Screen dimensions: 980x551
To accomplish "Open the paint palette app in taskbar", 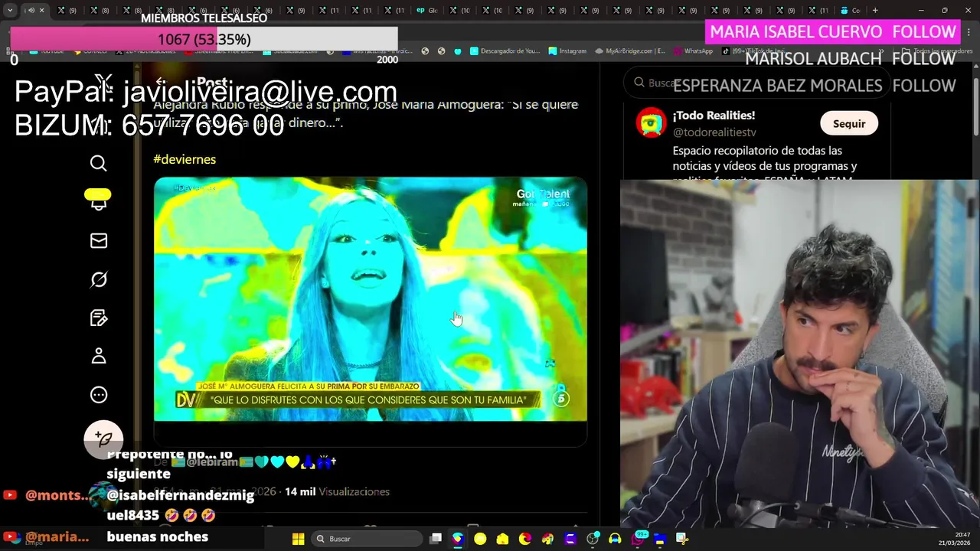I will tap(547, 539).
